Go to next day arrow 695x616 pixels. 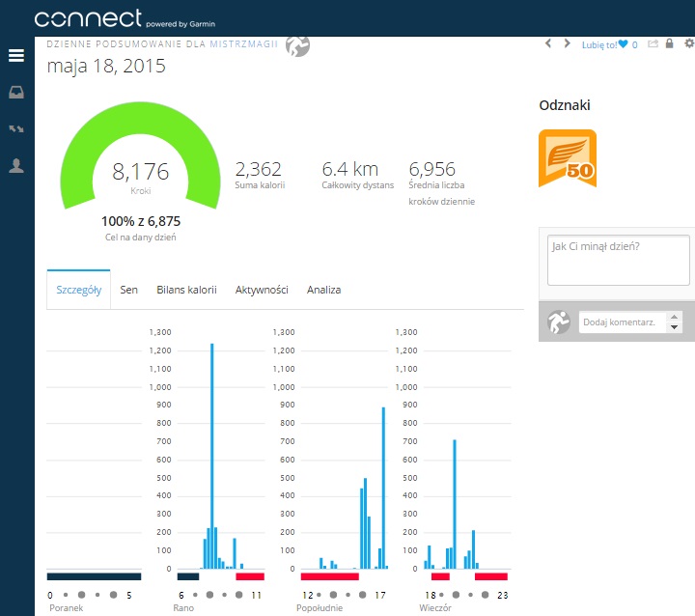pyautogui.click(x=567, y=43)
